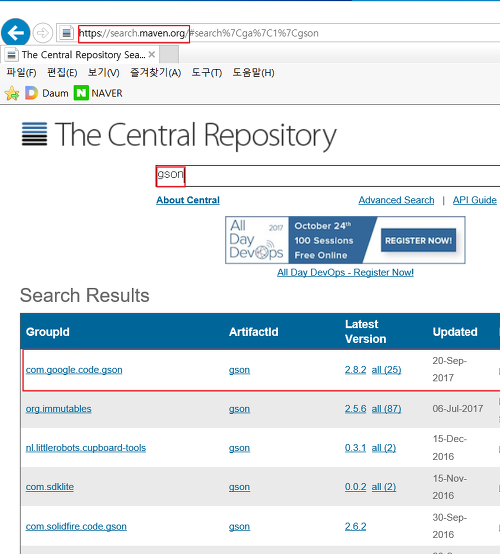Open the Daum bookmark icon
The image size is (500, 554).
point(31,93)
